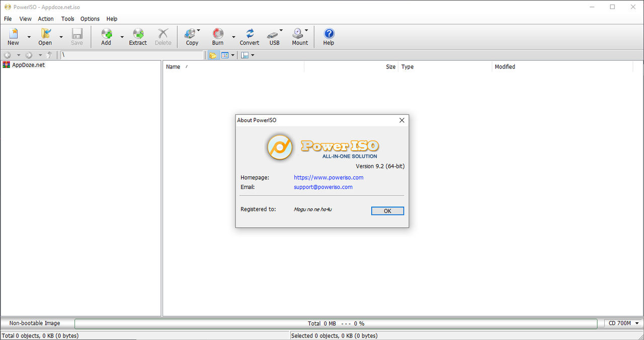Click the greyed Save toolbar icon

tap(77, 33)
